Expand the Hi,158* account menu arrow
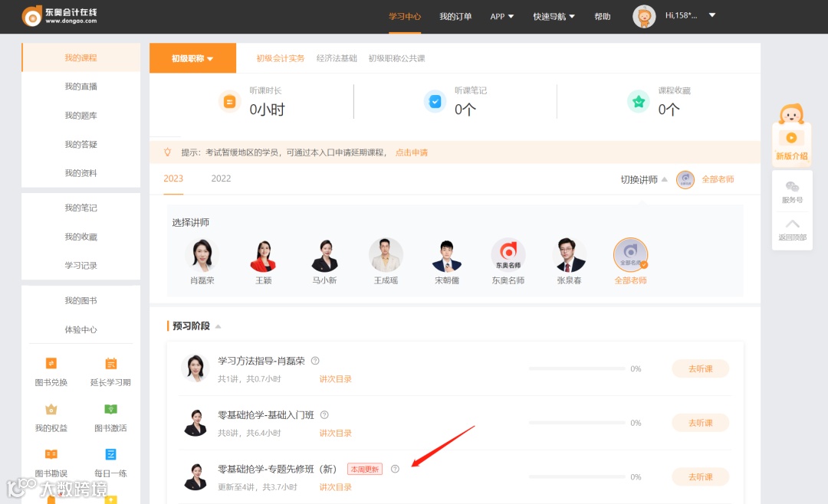Viewport: 828px width, 504px height. 711,15
